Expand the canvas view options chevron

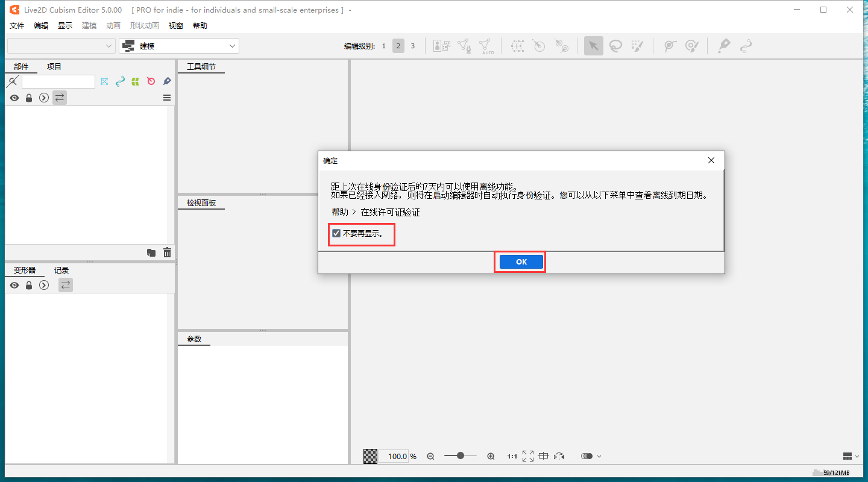coord(599,456)
